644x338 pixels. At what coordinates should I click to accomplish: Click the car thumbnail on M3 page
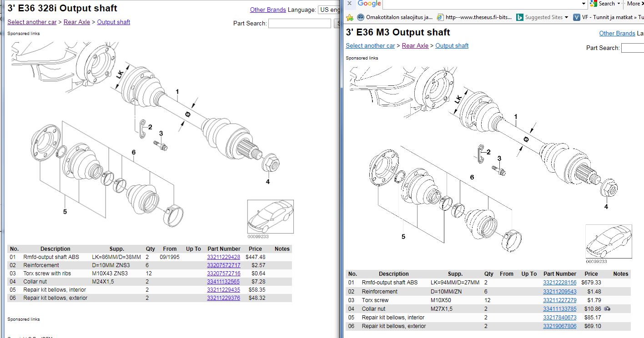(x=608, y=241)
